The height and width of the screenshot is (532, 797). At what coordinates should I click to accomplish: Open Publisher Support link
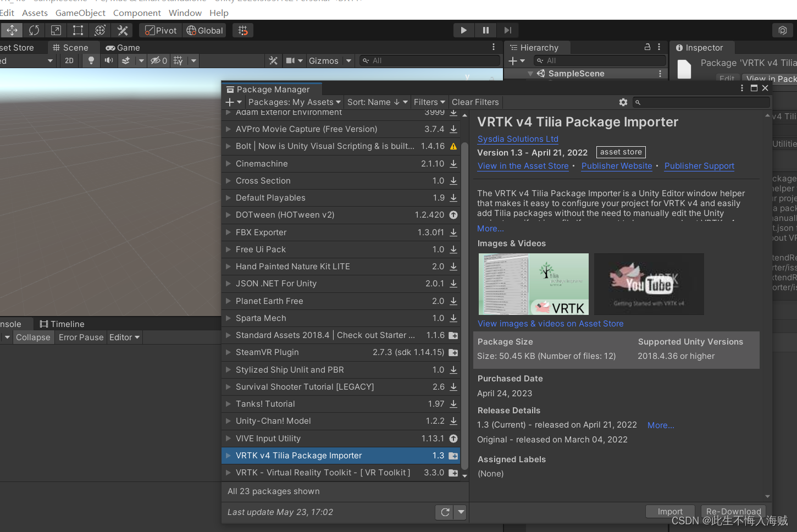coord(699,166)
